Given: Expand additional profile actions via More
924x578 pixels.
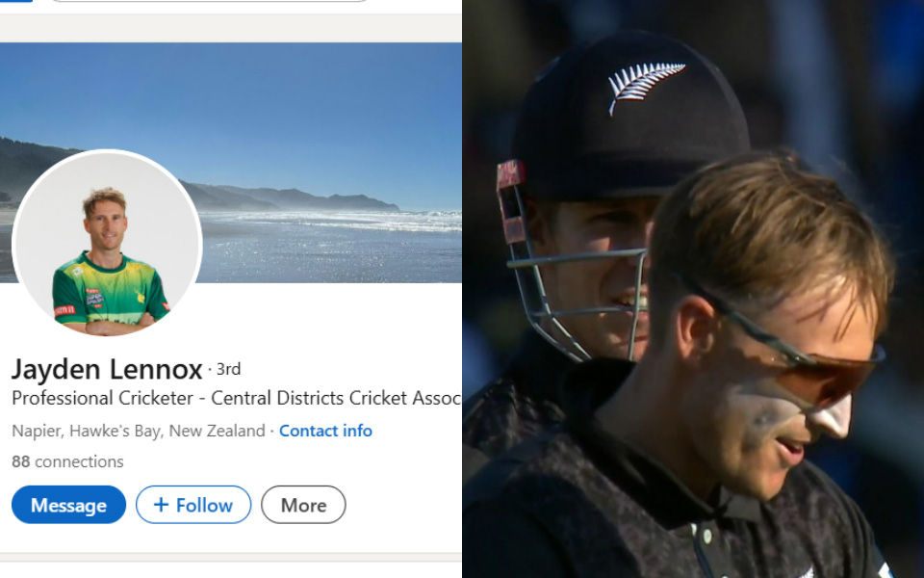Looking at the screenshot, I should click(303, 504).
